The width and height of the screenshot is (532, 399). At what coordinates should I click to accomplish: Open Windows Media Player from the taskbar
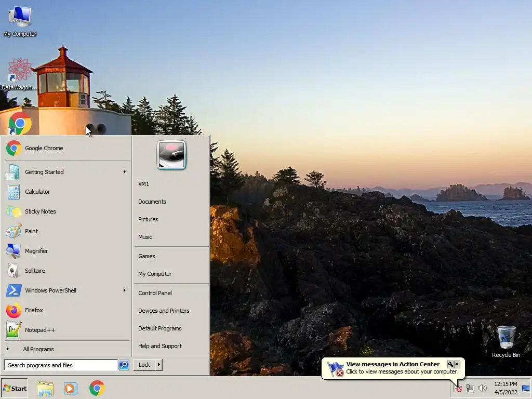pos(71,389)
